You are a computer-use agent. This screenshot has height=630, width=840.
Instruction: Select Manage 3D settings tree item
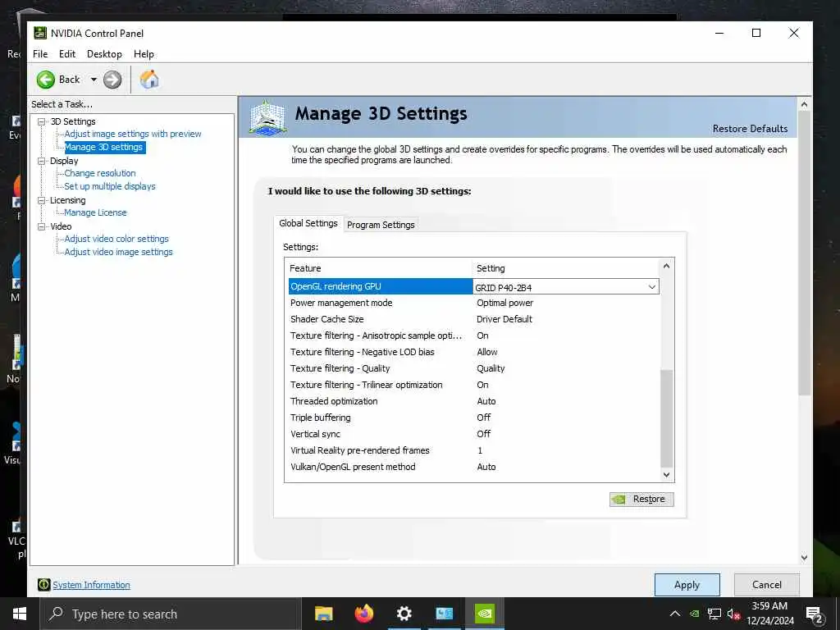pyautogui.click(x=104, y=148)
